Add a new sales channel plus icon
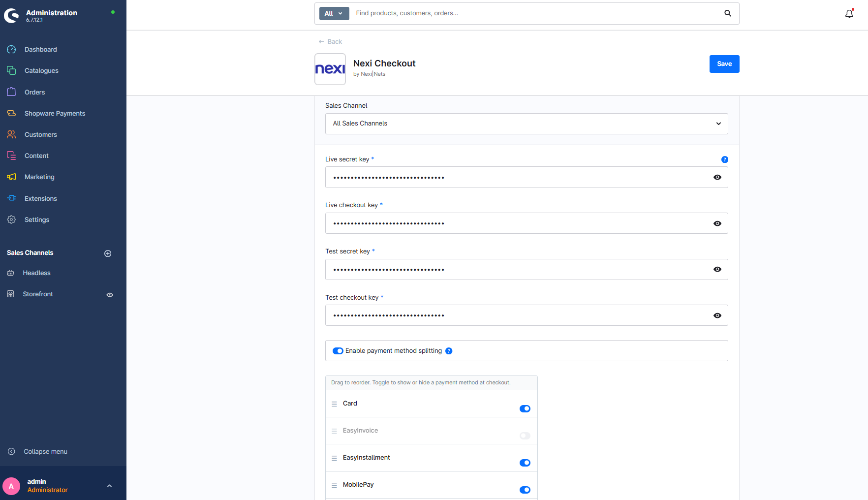 click(108, 253)
